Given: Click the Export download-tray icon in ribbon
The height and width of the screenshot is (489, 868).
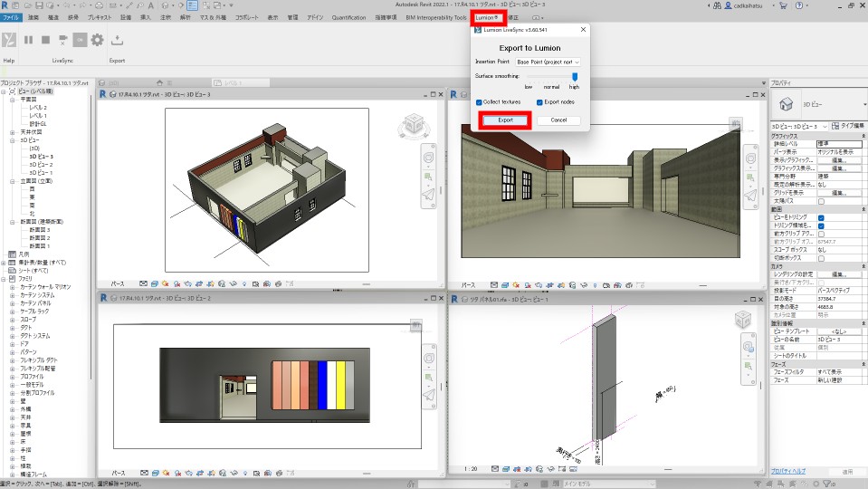Looking at the screenshot, I should (117, 40).
